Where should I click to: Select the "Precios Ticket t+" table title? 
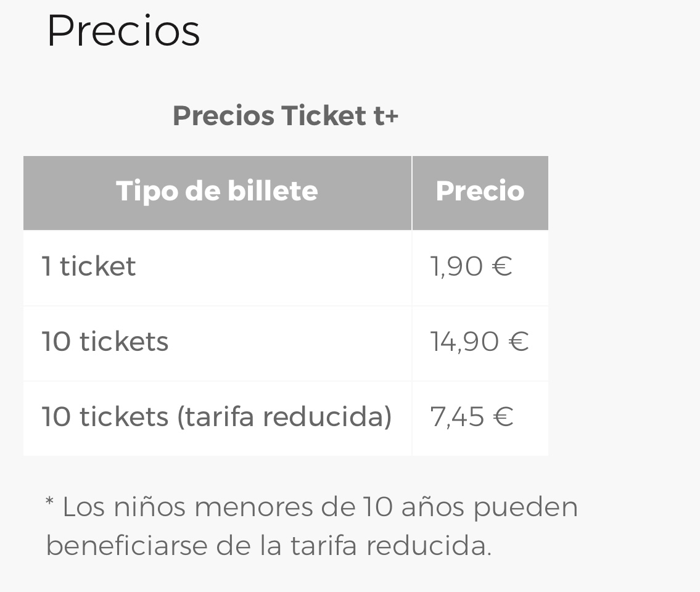coord(285,116)
